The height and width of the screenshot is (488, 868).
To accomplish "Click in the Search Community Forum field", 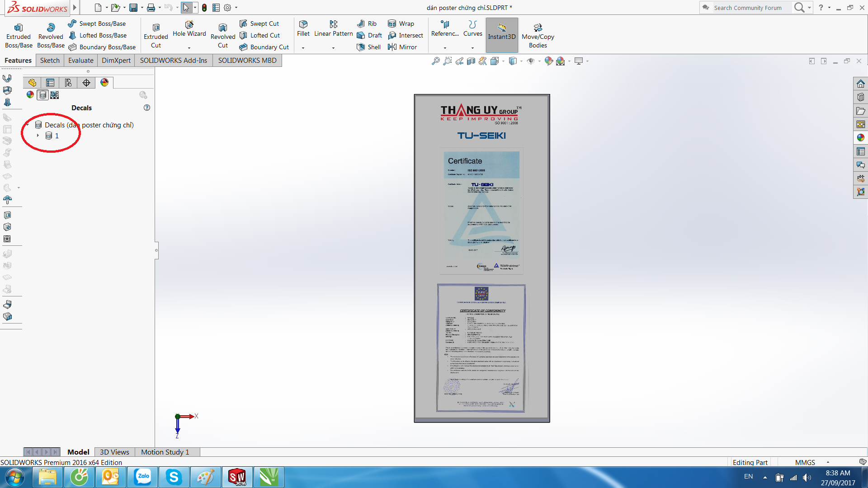I will 748,8.
